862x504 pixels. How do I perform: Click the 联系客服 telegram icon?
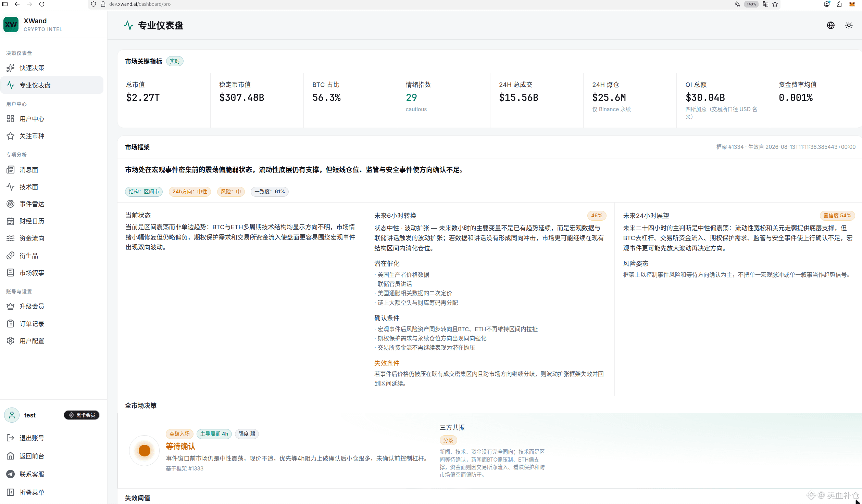tap(11, 474)
